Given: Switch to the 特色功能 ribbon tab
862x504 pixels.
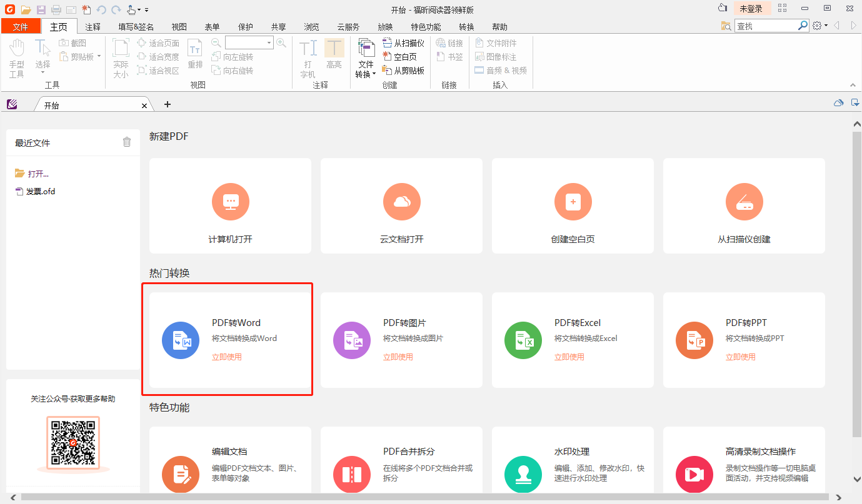Looking at the screenshot, I should tap(426, 27).
